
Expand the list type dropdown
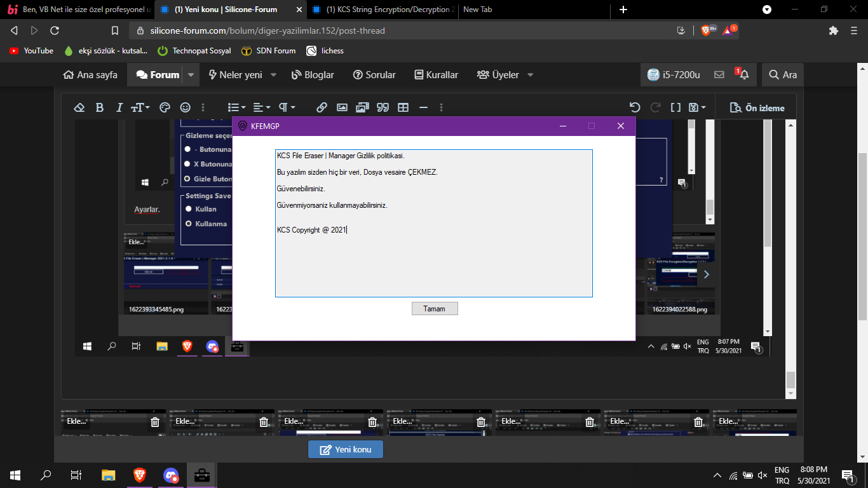(x=237, y=107)
